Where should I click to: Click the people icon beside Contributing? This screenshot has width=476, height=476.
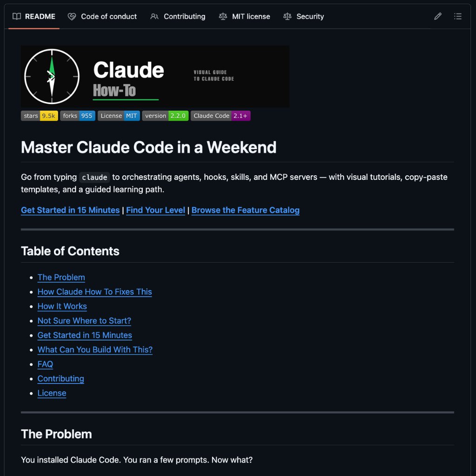[x=154, y=16]
